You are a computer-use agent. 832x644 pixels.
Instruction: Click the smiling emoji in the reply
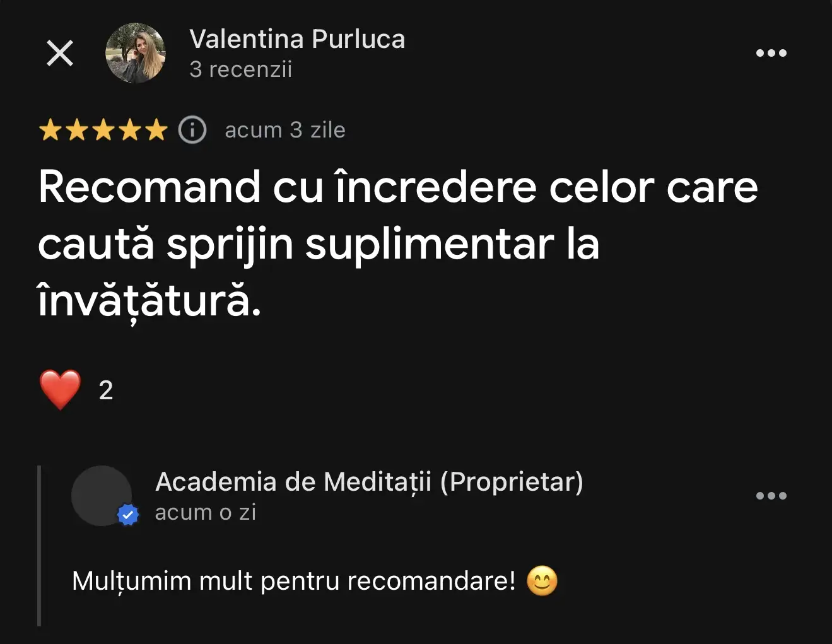pos(542,581)
